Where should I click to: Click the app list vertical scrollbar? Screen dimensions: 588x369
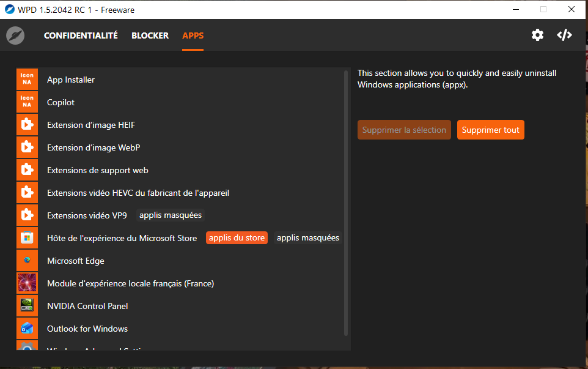click(346, 202)
